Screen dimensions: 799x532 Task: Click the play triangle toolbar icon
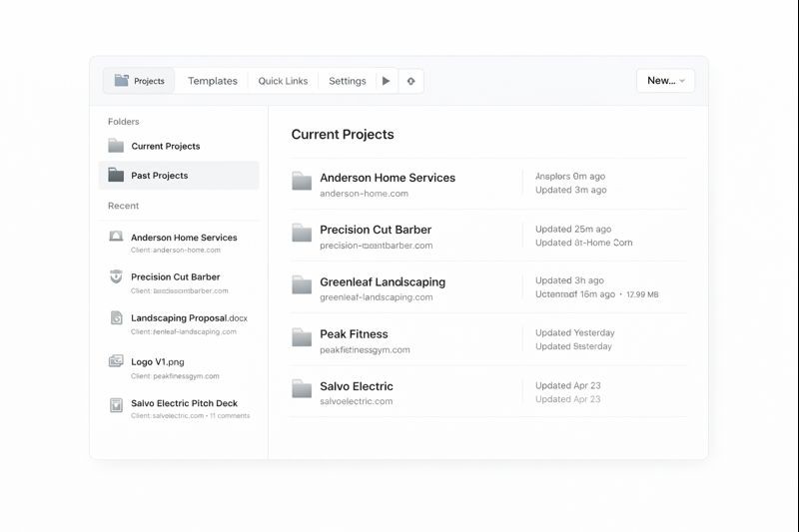coord(387,81)
